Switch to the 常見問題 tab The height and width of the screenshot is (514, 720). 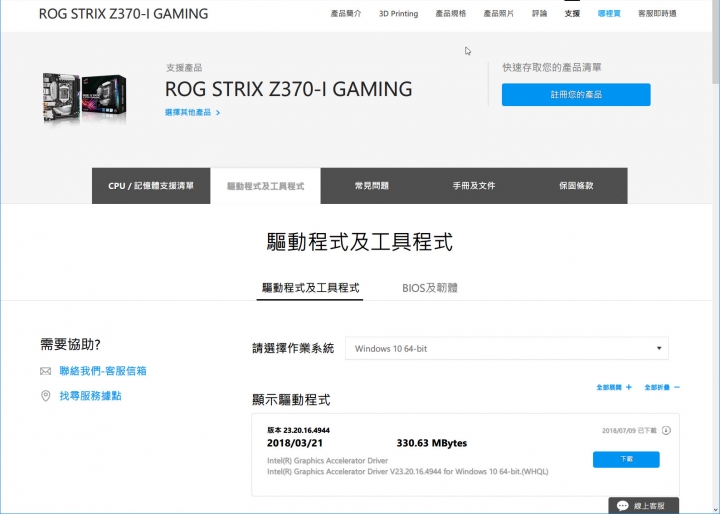click(371, 186)
